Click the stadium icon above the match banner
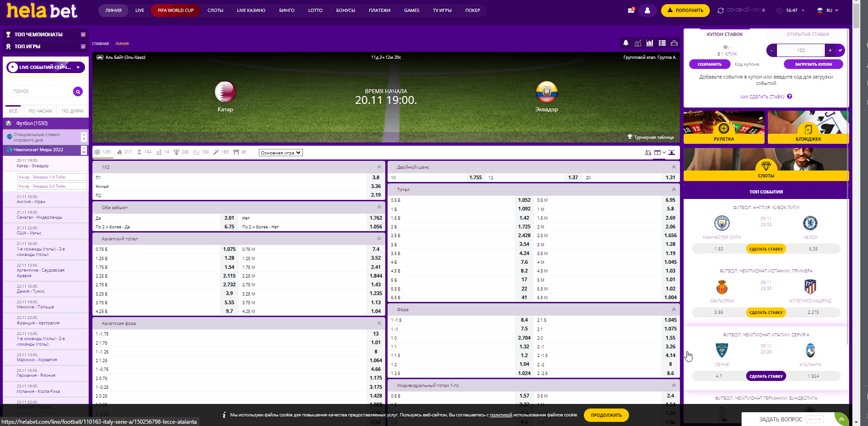Image resolution: width=868 pixels, height=426 pixels. 674,43
